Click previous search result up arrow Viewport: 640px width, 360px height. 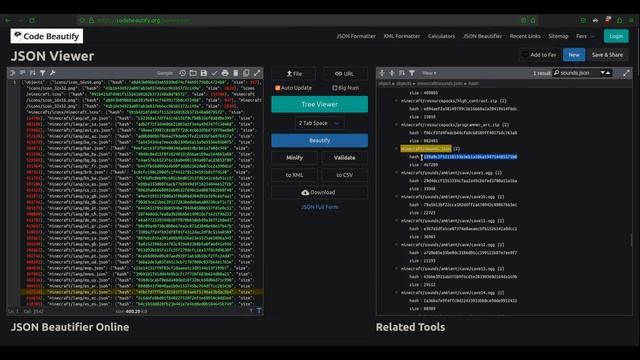[608, 73]
